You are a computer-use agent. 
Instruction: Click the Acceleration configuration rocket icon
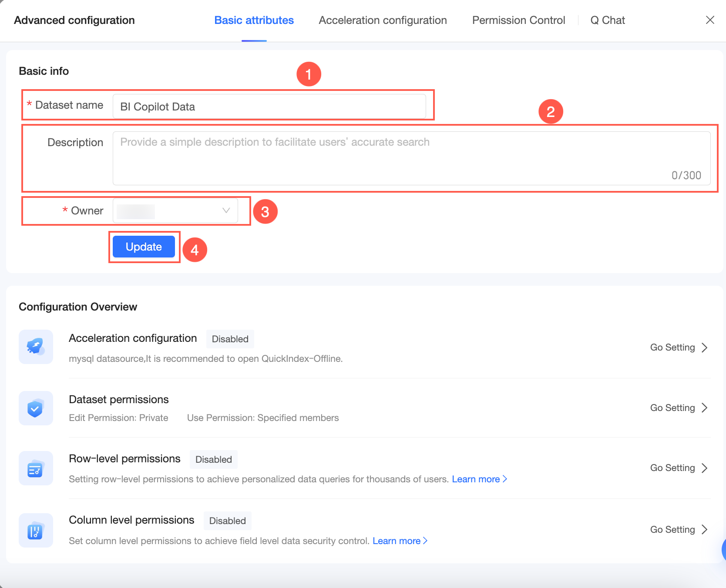click(x=36, y=347)
